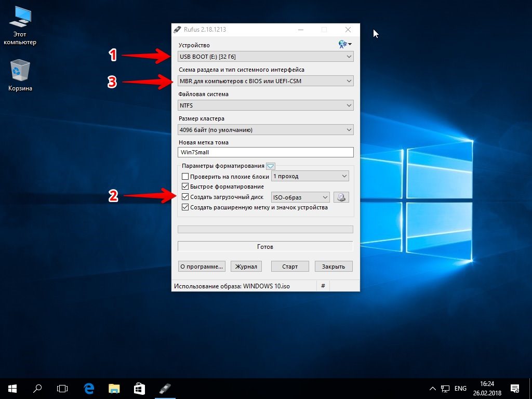Collapse Параметры форматирования advanced options arrow

pyautogui.click(x=270, y=166)
